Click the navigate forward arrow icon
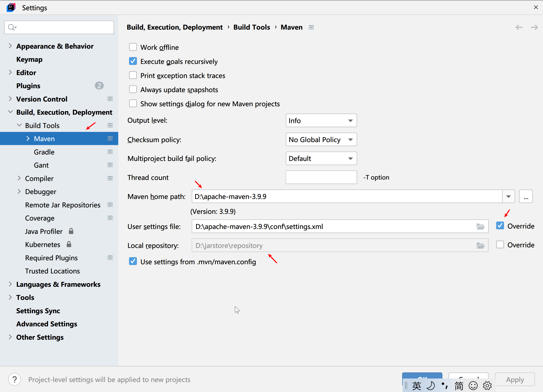The image size is (543, 392). [x=534, y=27]
